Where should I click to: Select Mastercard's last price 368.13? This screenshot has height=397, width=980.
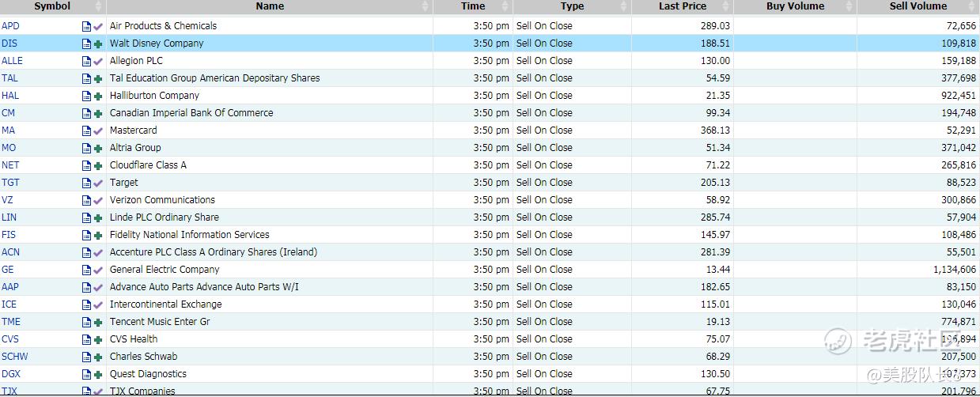coord(715,130)
